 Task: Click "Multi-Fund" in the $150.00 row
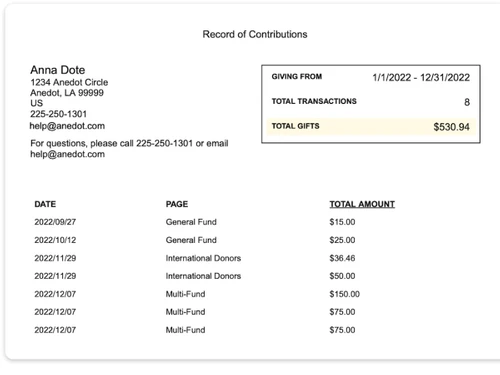185,294
